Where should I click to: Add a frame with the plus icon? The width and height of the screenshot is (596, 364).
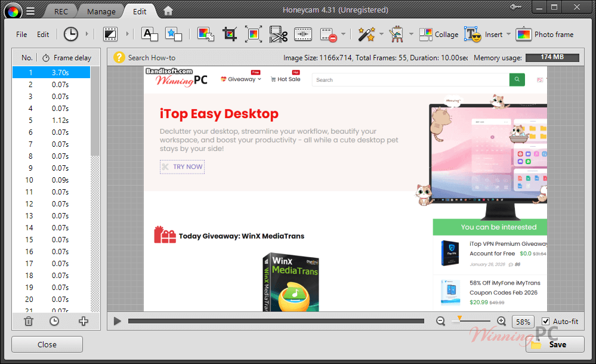(84, 321)
